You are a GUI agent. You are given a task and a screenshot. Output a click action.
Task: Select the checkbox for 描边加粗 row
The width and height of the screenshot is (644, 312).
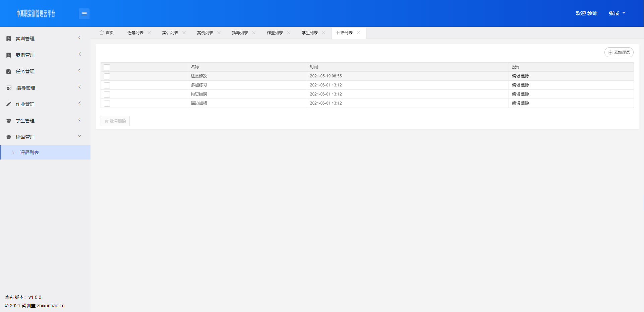click(107, 104)
